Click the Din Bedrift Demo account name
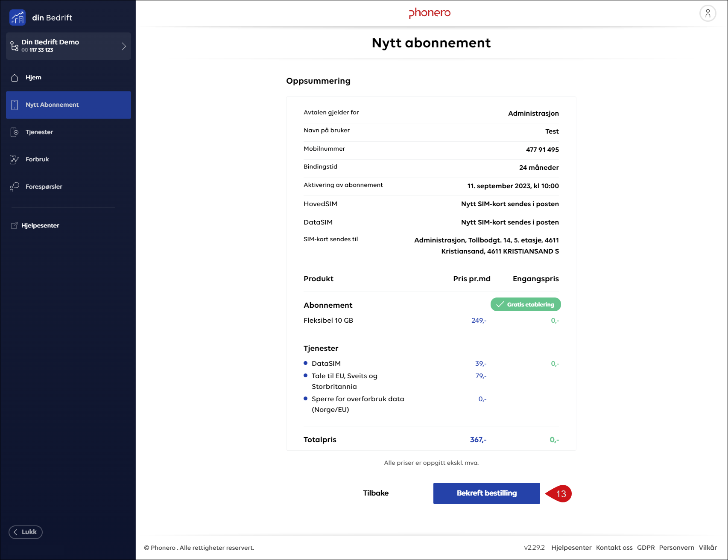 pos(50,42)
